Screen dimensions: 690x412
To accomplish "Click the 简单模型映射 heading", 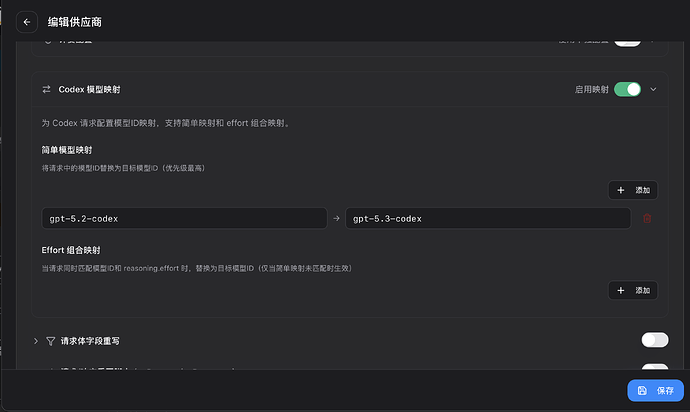I will click(x=67, y=150).
